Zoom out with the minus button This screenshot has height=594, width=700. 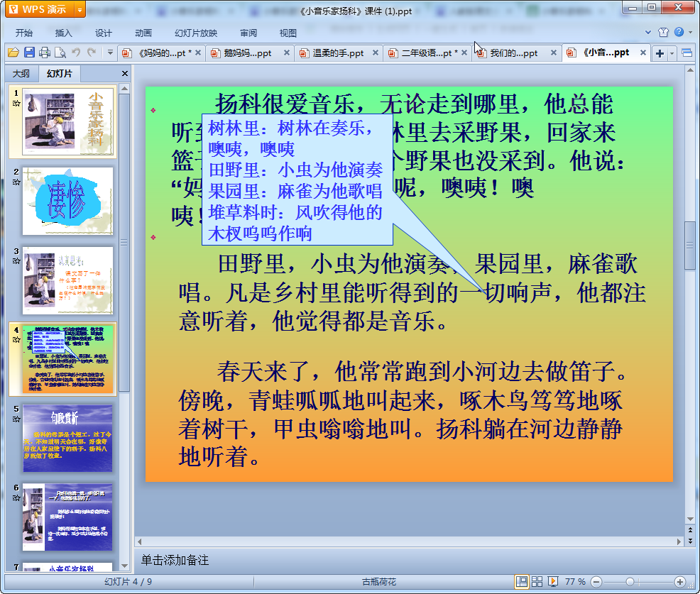coord(596,581)
